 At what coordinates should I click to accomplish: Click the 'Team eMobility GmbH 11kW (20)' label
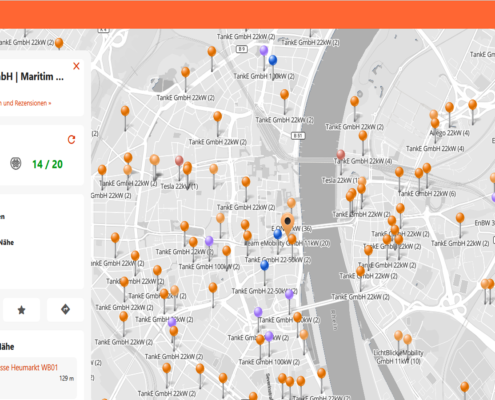[287, 243]
